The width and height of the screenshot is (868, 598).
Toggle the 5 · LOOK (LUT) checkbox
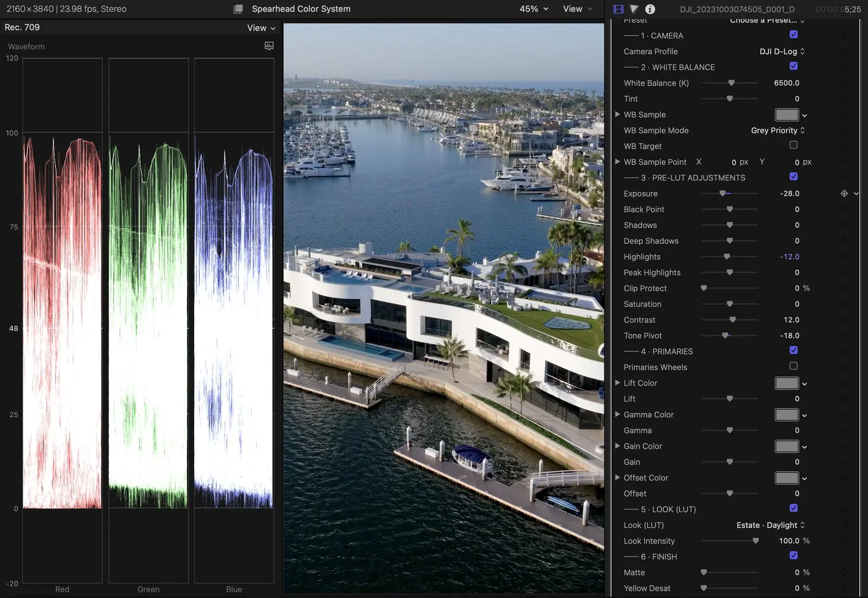coord(794,508)
